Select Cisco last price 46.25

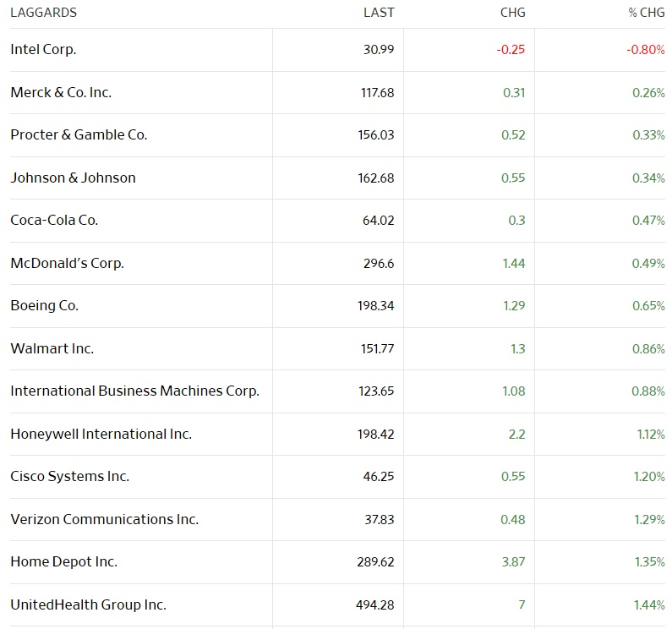click(x=379, y=476)
